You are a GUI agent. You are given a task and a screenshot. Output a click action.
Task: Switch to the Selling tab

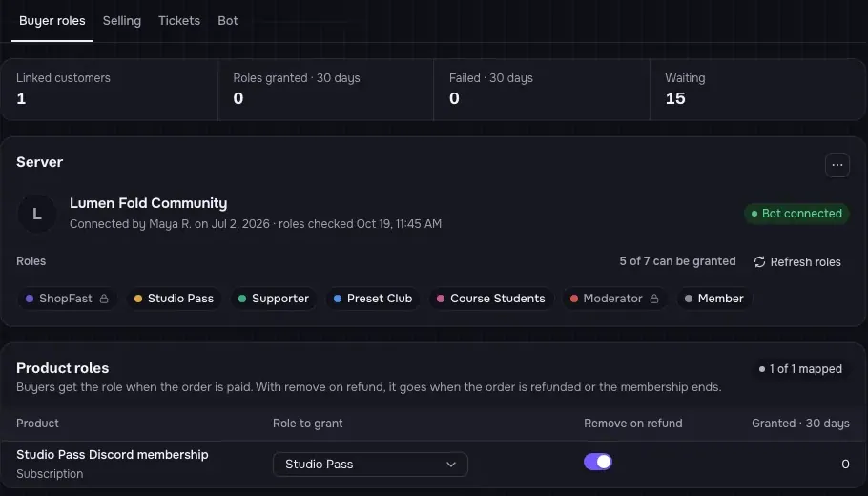click(x=122, y=21)
